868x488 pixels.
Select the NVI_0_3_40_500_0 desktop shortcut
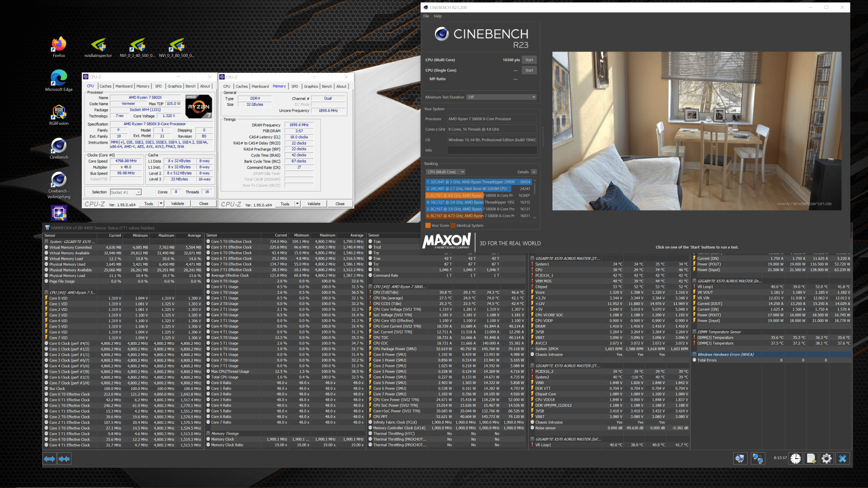(x=137, y=47)
